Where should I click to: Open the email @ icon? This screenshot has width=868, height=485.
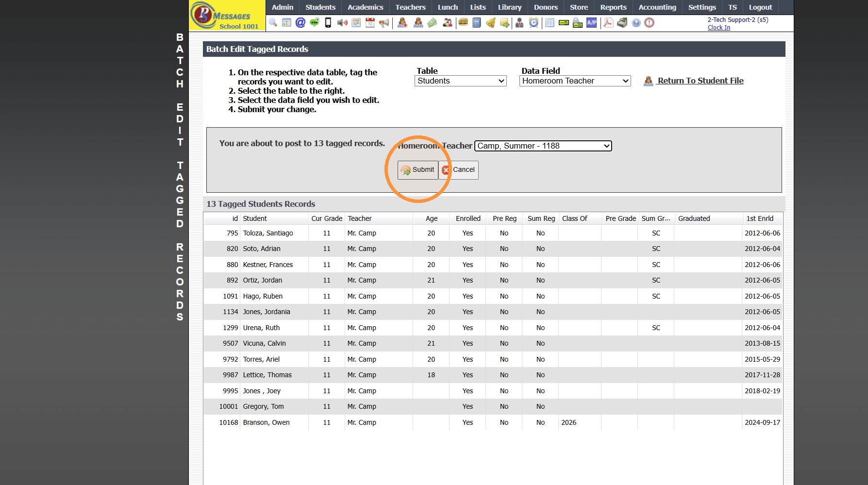coord(300,23)
